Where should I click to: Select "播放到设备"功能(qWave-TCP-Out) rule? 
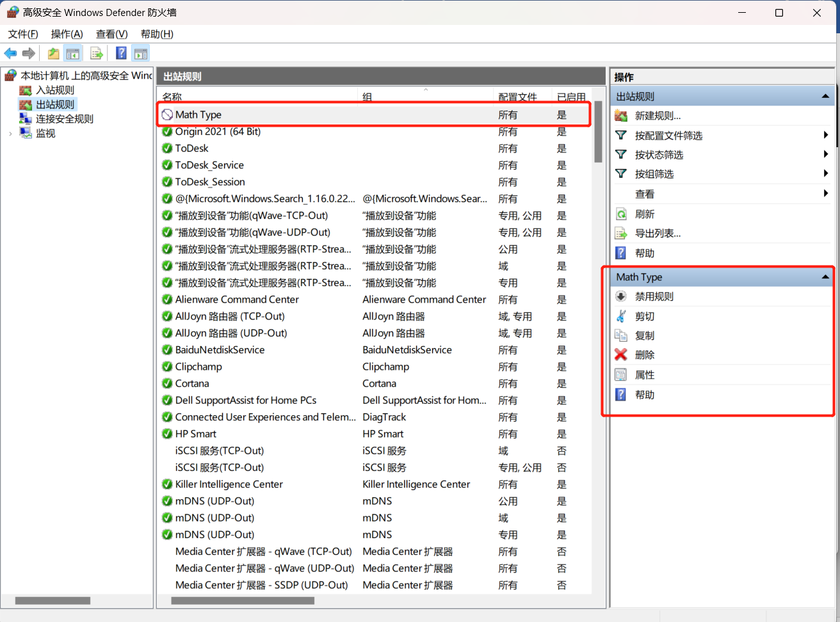click(252, 216)
